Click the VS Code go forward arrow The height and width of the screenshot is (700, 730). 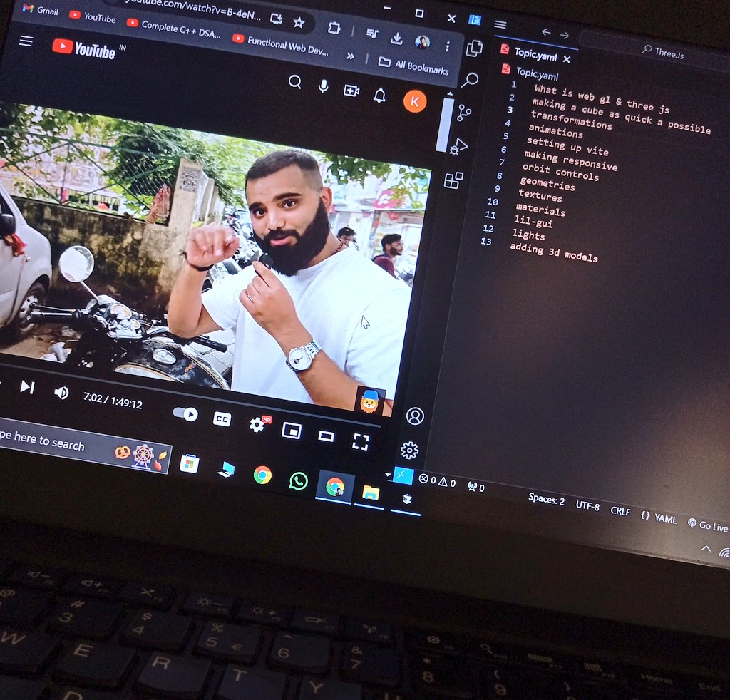565,36
